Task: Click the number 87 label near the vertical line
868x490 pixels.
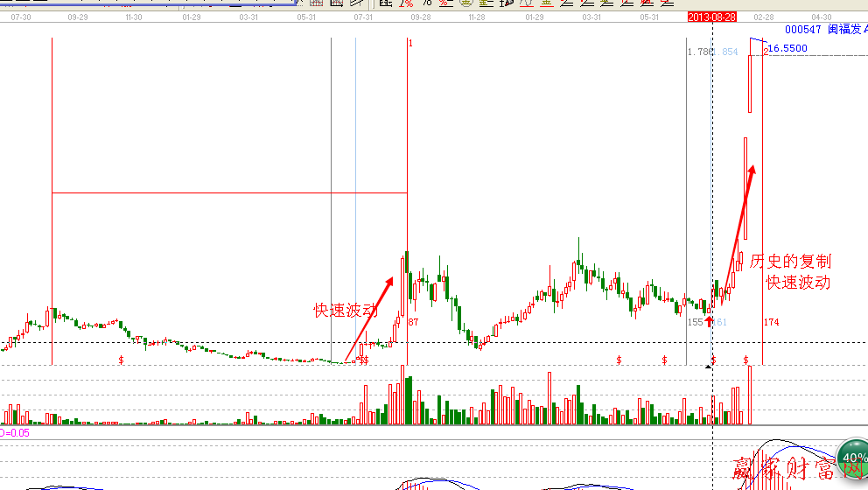Action: (414, 323)
